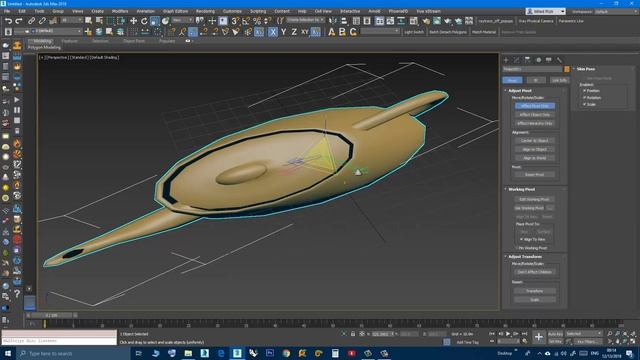The height and width of the screenshot is (360, 640).
Task: Collapse the Working Pivot rollout
Action: pos(522,189)
